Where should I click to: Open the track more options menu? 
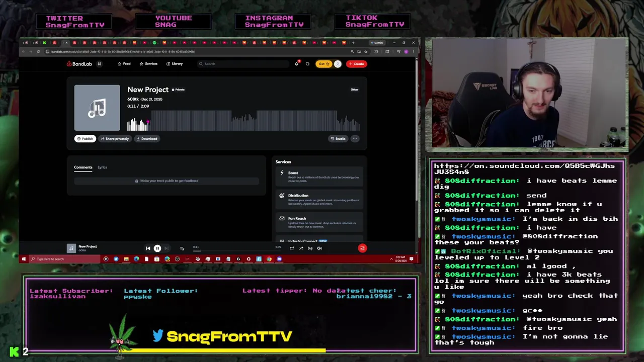pos(355,139)
